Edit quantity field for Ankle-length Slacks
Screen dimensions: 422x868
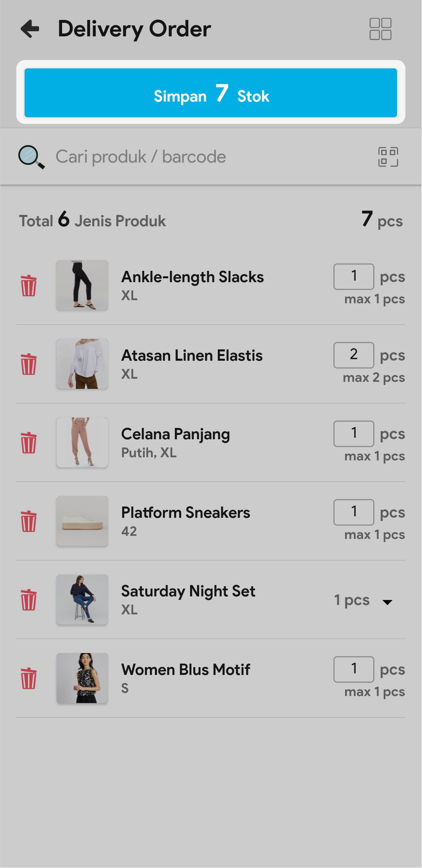tap(354, 277)
